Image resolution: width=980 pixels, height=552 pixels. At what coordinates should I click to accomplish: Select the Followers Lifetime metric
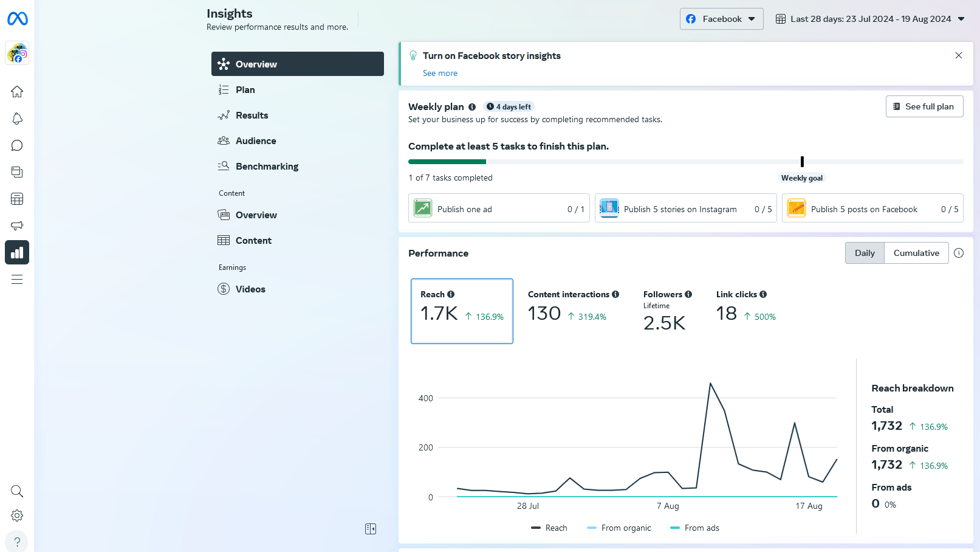pyautogui.click(x=667, y=311)
